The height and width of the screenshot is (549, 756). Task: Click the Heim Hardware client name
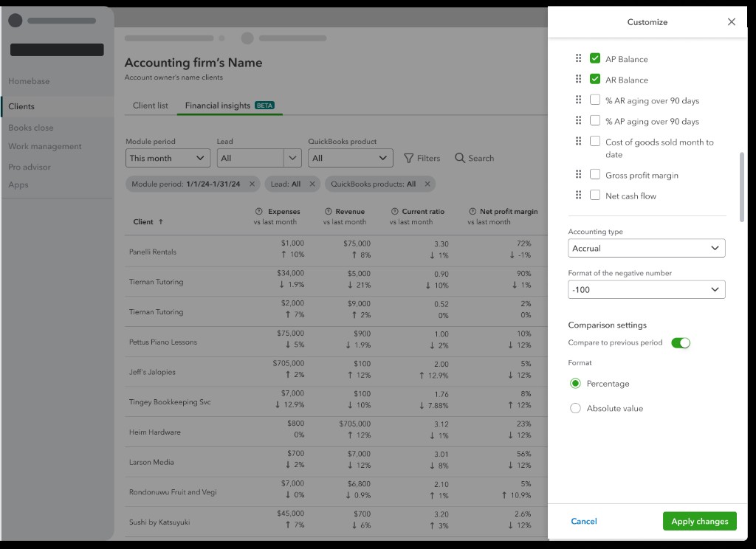coord(155,432)
